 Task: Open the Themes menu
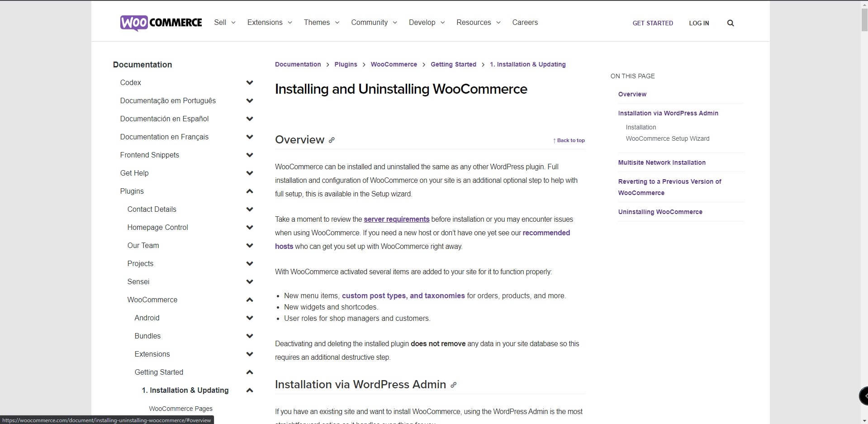322,23
